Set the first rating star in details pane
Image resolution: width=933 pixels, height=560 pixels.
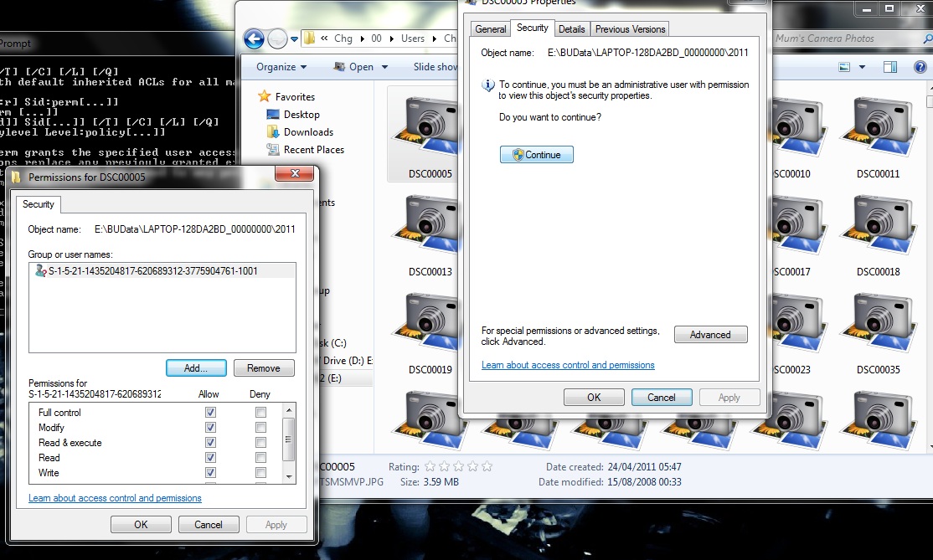click(x=430, y=467)
